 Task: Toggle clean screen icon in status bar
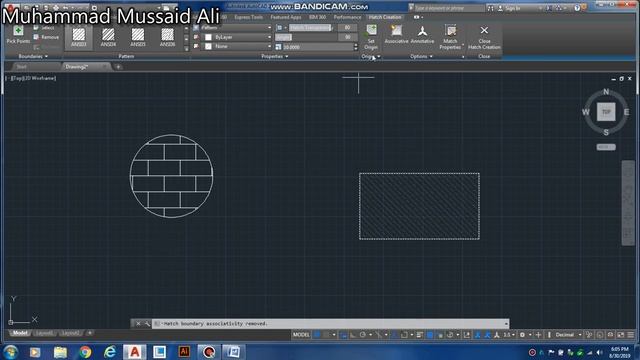[x=620, y=335]
